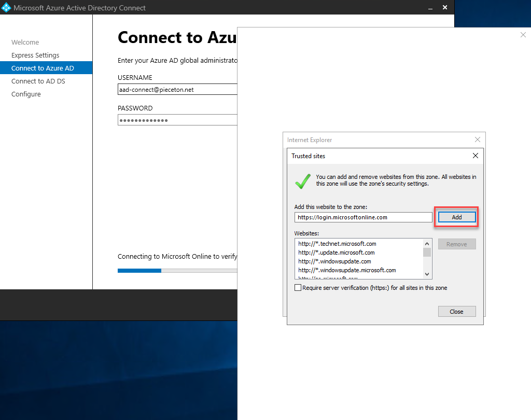Go to Connect to AD DS step
This screenshot has width=531, height=420.
(38, 81)
